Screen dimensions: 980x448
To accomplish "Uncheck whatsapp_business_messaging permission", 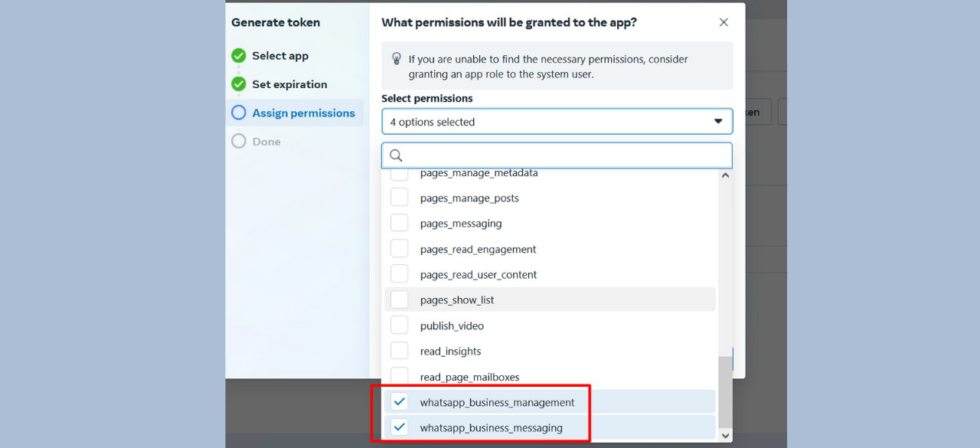I will (x=400, y=427).
